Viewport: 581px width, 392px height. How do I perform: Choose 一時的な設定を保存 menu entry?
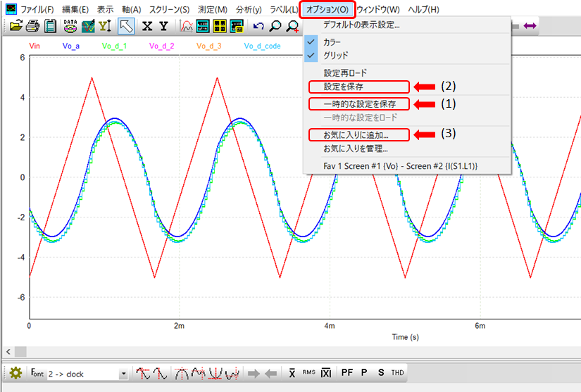(x=359, y=103)
